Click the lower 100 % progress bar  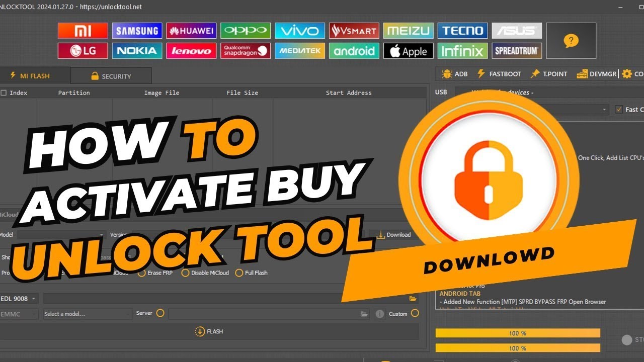[x=518, y=348]
